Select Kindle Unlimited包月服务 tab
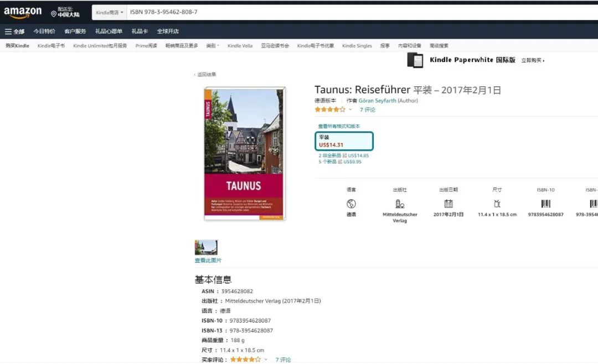 click(100, 46)
